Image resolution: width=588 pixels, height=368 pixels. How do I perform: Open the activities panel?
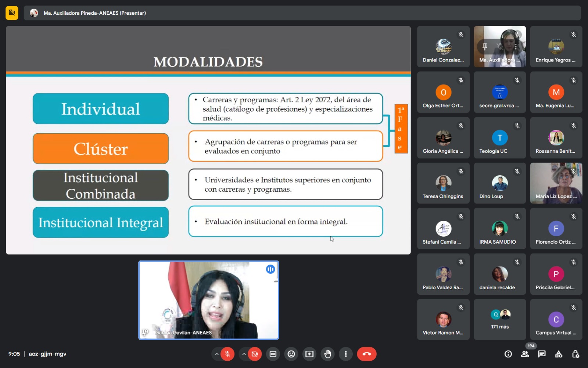point(559,354)
